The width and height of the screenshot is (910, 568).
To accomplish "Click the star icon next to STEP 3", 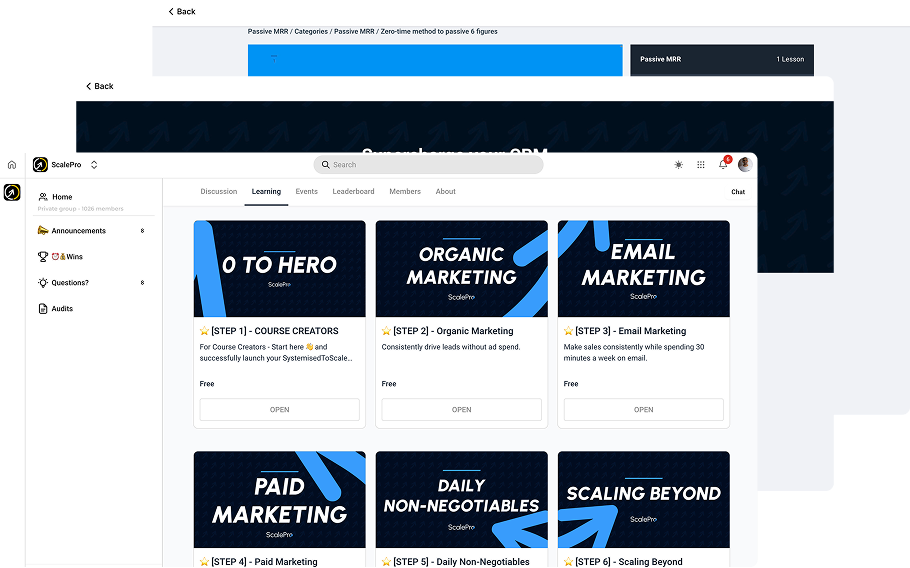I will click(569, 331).
